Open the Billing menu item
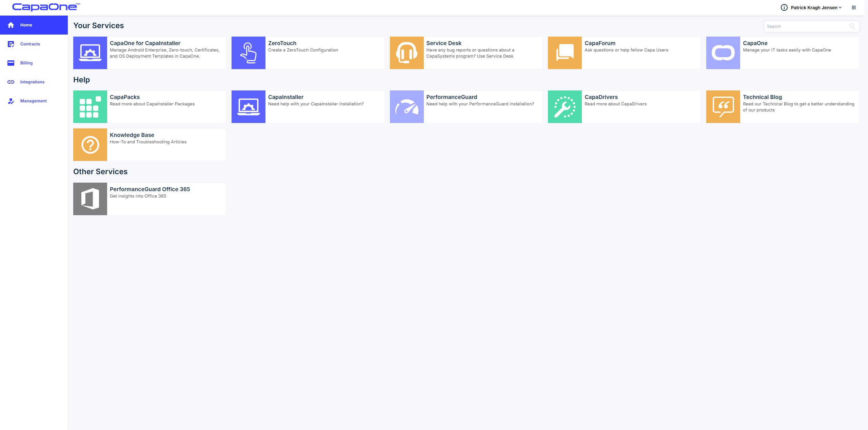 click(x=34, y=63)
